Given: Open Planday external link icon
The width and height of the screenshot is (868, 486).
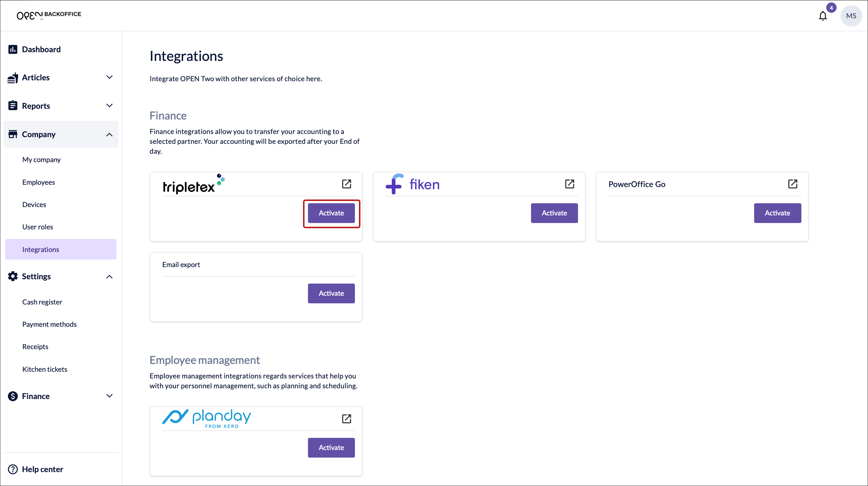Looking at the screenshot, I should click(x=347, y=418).
